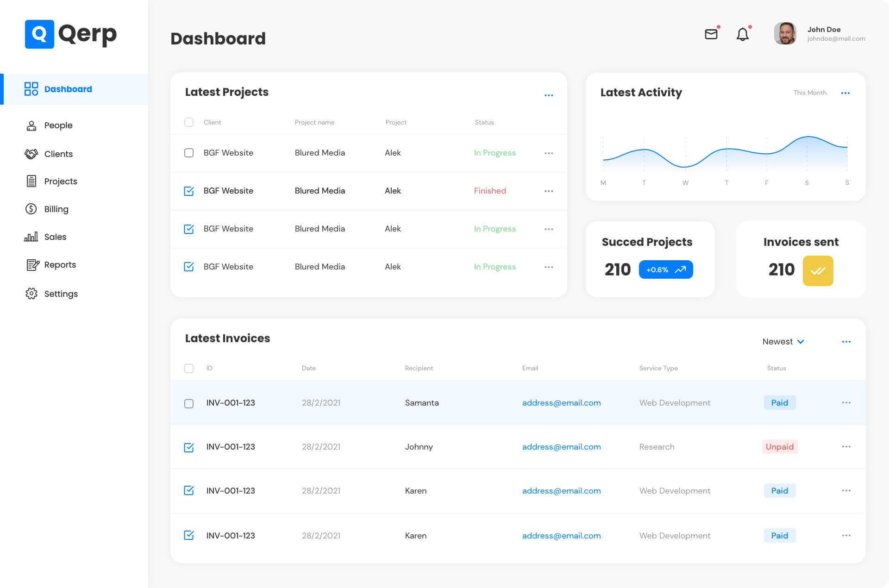Open the Latest Projects three-dot menu

point(549,95)
